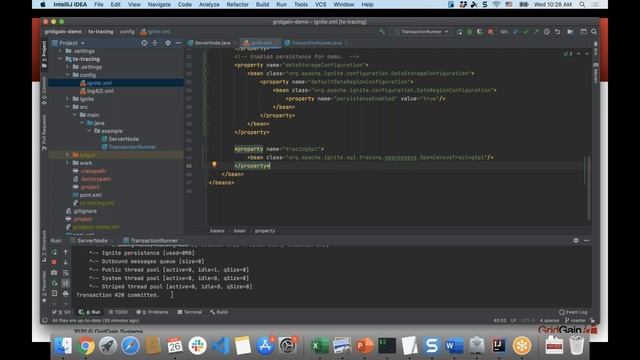Open the Event Log
This screenshot has height=360, width=640.
(x=573, y=312)
